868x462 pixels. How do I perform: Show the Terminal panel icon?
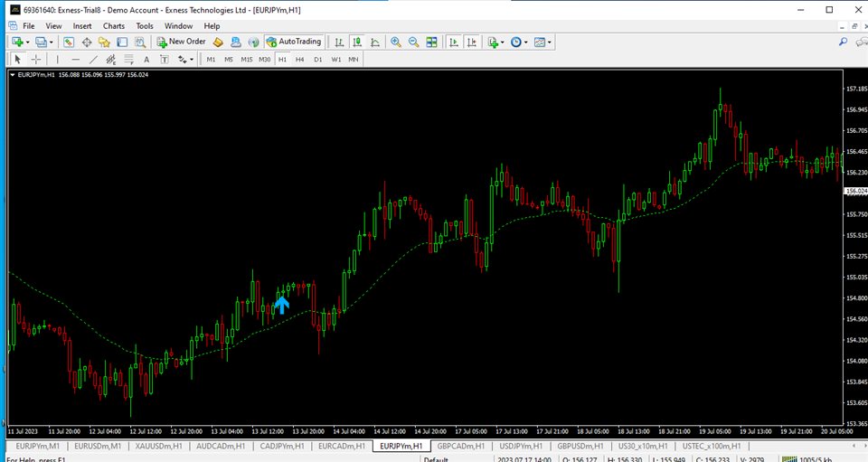(x=122, y=42)
